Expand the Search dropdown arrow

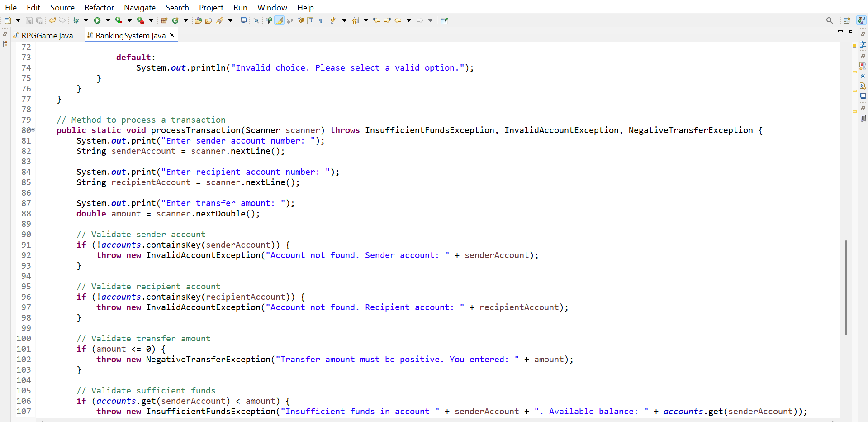click(x=230, y=20)
